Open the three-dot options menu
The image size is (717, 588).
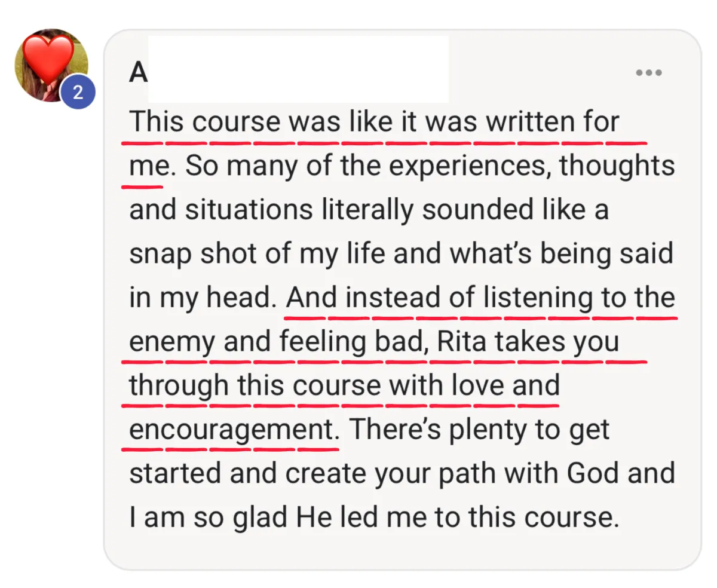tap(648, 73)
